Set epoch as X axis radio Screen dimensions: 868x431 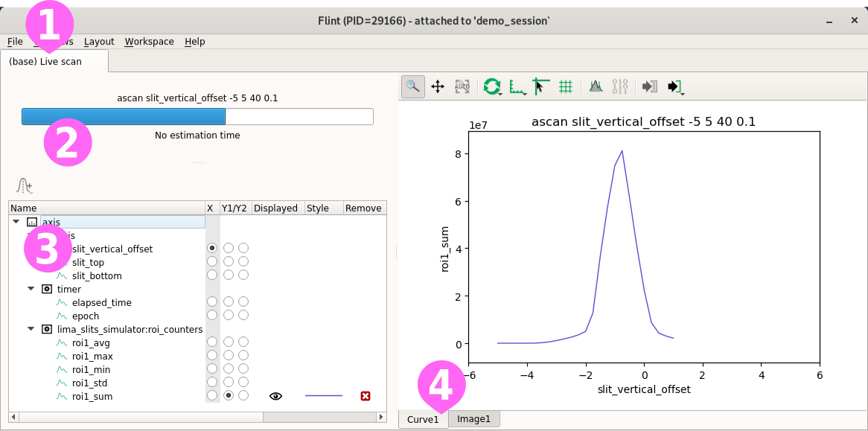click(212, 315)
